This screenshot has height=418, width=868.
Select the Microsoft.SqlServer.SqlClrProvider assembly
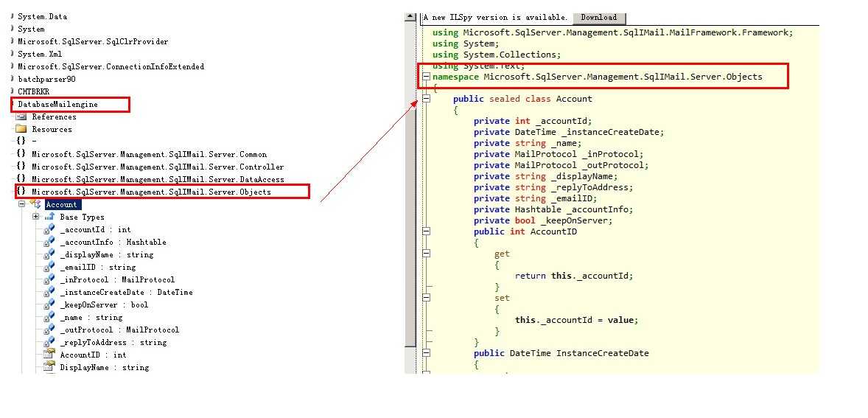coord(93,41)
